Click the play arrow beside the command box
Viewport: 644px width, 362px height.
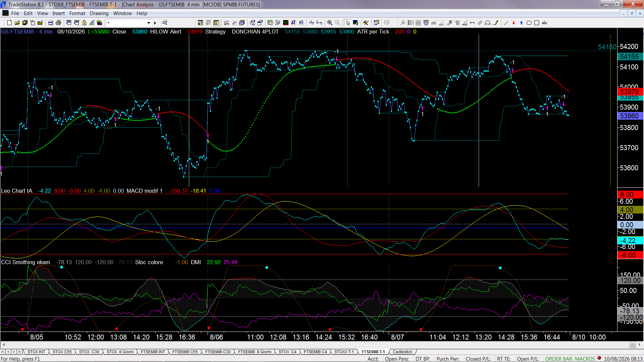(x=155, y=23)
